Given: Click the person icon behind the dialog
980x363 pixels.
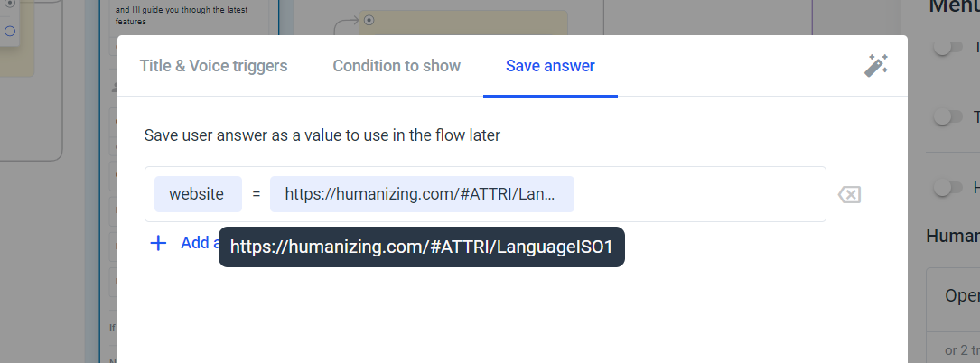Looking at the screenshot, I should click(115, 88).
